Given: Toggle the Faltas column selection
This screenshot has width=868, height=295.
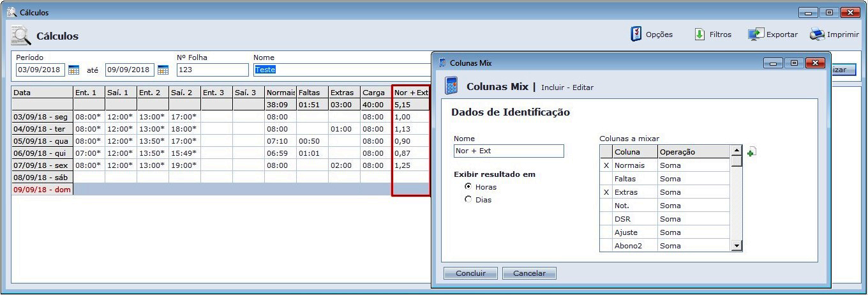Looking at the screenshot, I should tap(606, 179).
